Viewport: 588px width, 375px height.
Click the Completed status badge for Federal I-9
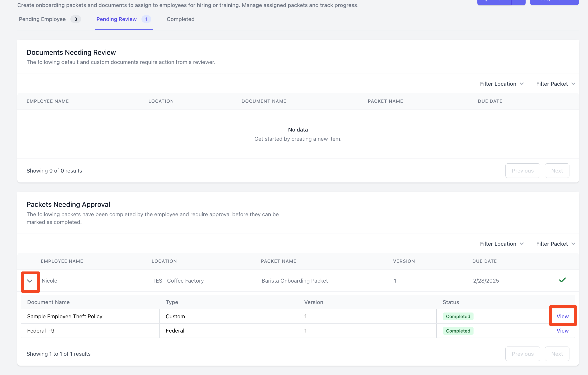458,331
